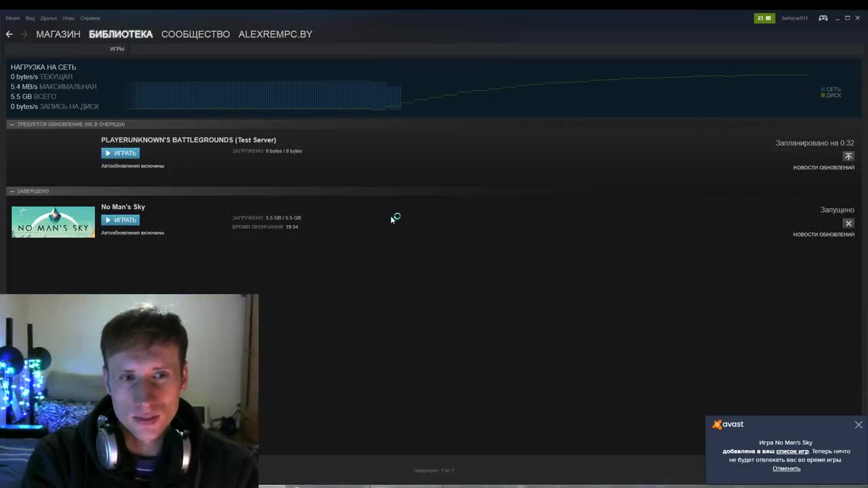Click the '5.5 GB ВСЕГО' statistic
The width and height of the screenshot is (868, 488).
pos(33,97)
